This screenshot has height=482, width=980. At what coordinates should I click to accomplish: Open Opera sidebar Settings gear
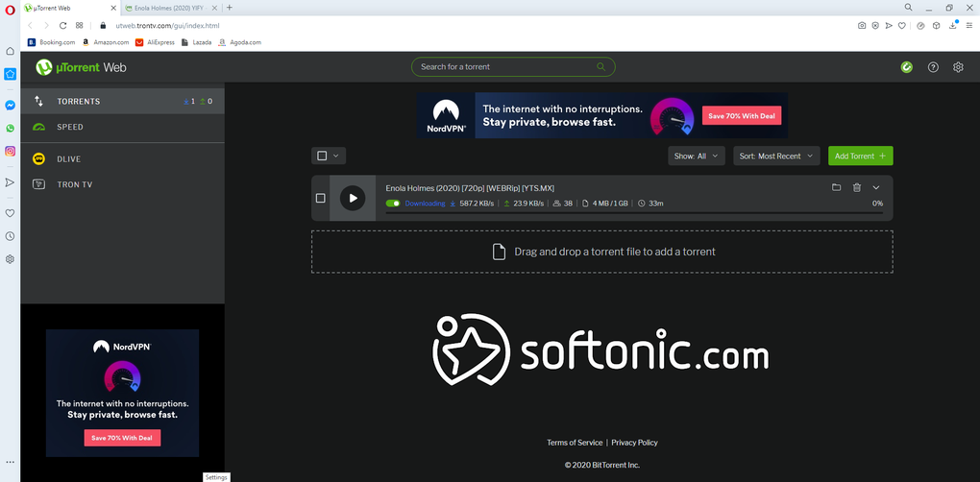pos(10,259)
